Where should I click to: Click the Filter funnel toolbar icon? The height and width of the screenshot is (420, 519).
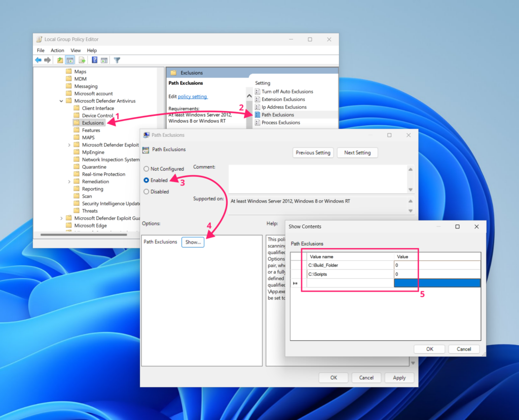[117, 60]
